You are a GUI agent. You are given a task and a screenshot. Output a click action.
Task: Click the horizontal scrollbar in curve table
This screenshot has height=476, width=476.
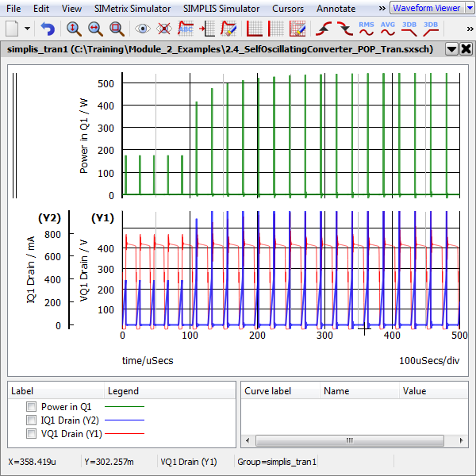(347, 441)
